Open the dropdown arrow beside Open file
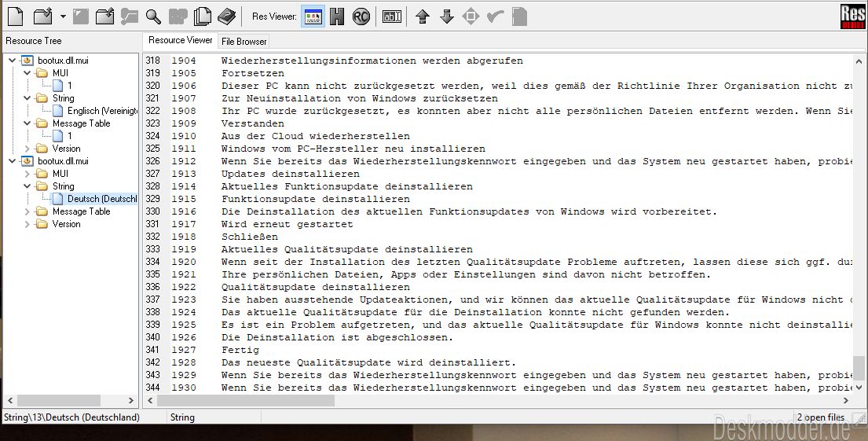This screenshot has width=868, height=441. (x=63, y=17)
